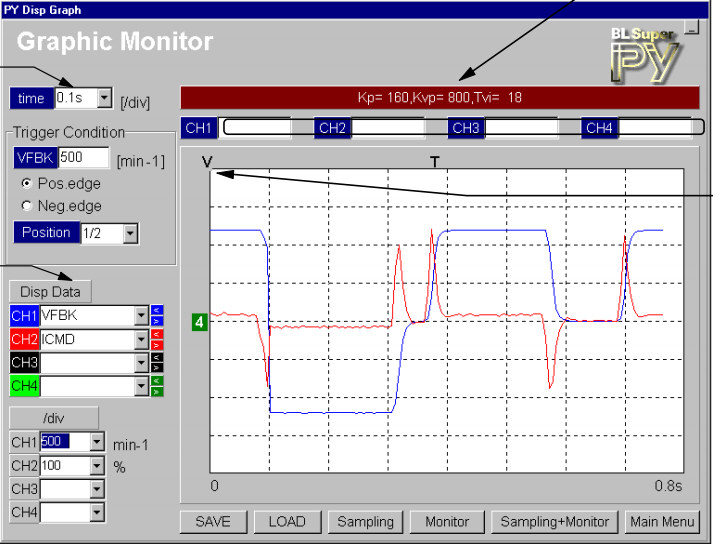
Task: Expand the CH1 /div scale dropdown
Action: tap(96, 441)
